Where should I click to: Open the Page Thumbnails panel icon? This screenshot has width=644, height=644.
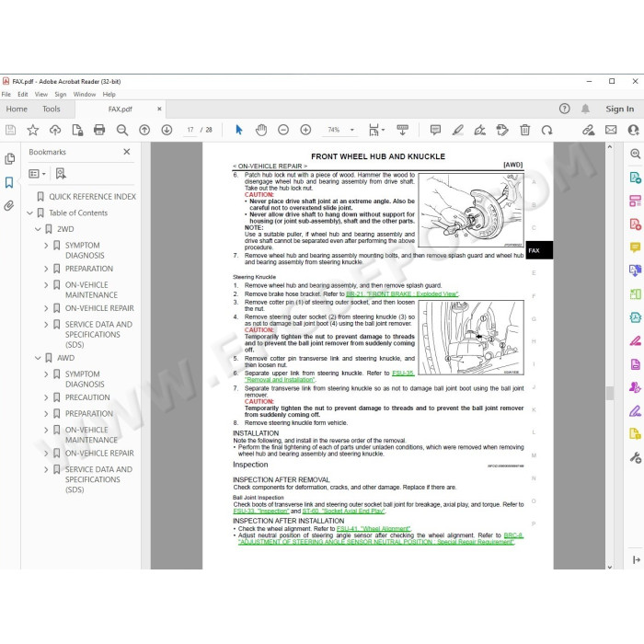tap(10, 159)
